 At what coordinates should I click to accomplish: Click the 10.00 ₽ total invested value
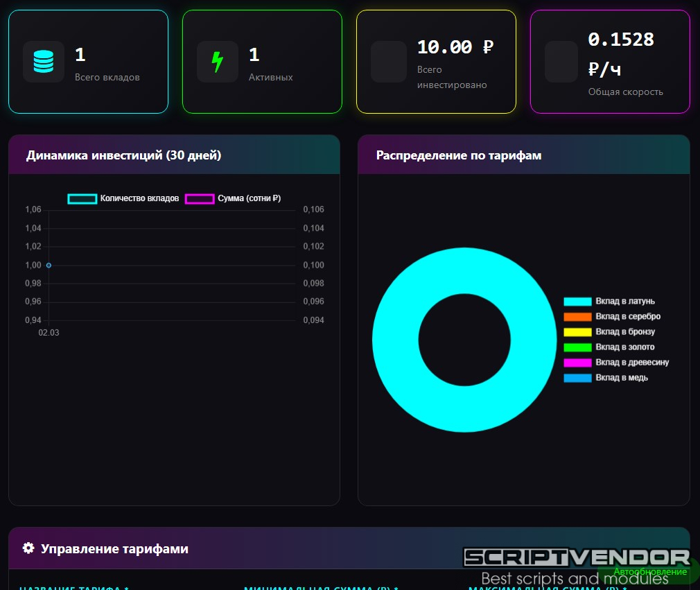tap(455, 47)
